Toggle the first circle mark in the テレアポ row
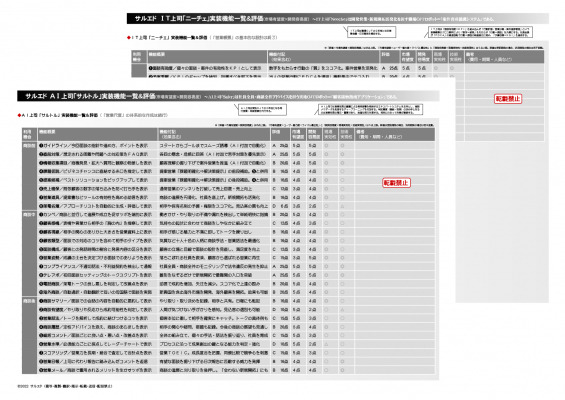The height and width of the screenshot is (400, 565). click(326, 275)
